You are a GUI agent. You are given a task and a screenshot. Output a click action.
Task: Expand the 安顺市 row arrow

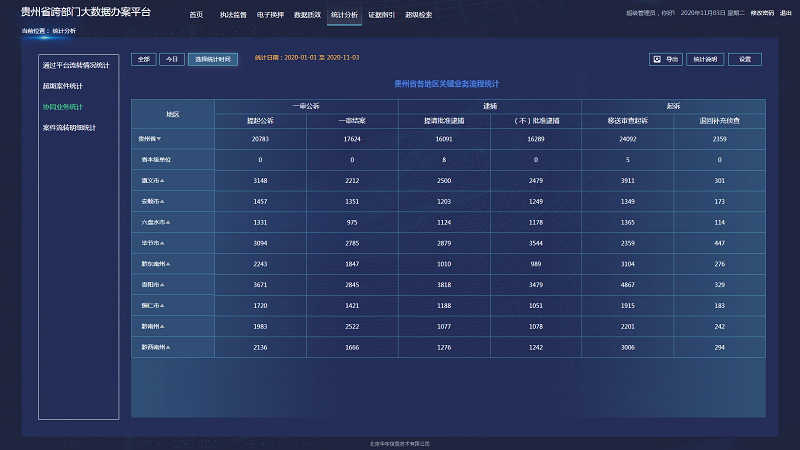tap(162, 201)
